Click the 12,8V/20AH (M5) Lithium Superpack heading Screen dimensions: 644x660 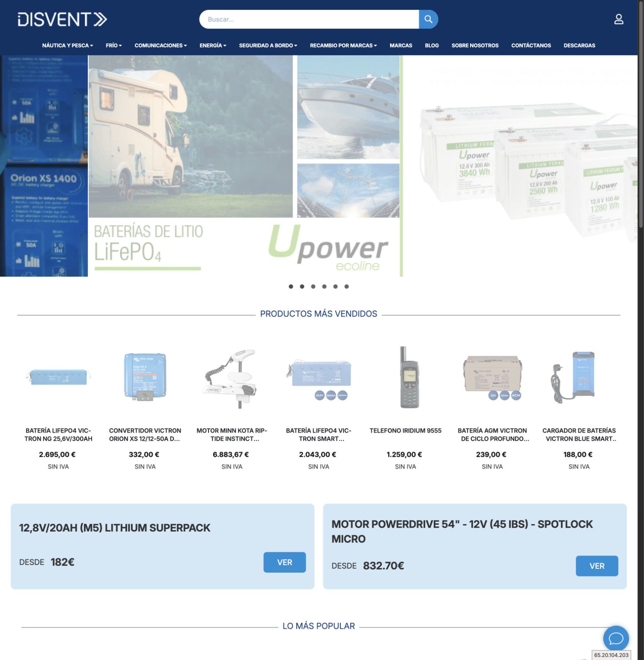pyautogui.click(x=115, y=528)
